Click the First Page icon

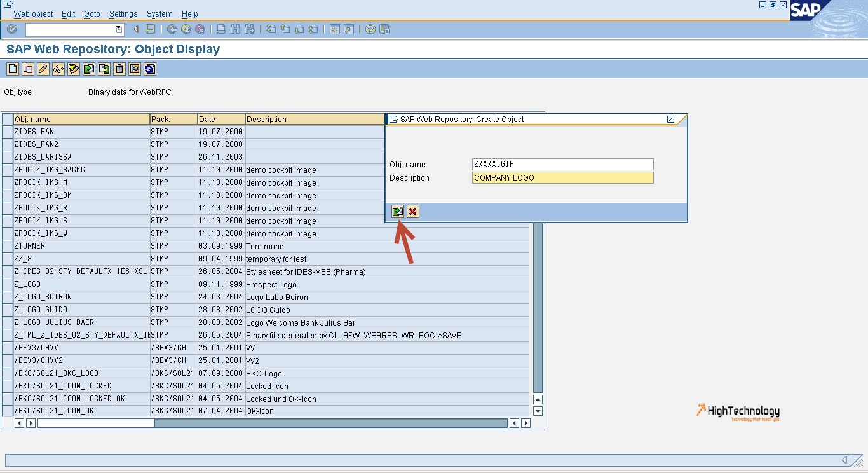click(x=271, y=29)
